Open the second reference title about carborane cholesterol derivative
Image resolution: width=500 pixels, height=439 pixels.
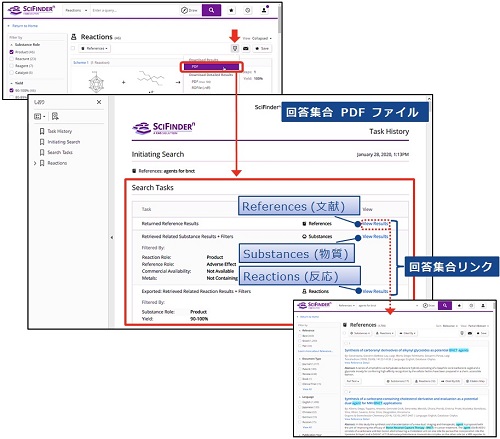tap(411, 401)
